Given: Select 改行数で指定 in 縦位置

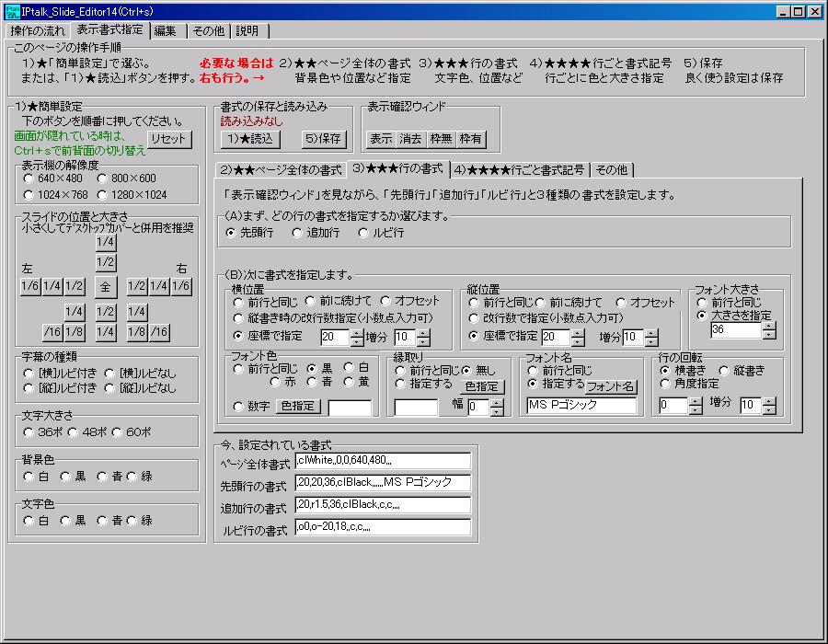Looking at the screenshot, I should [546, 319].
